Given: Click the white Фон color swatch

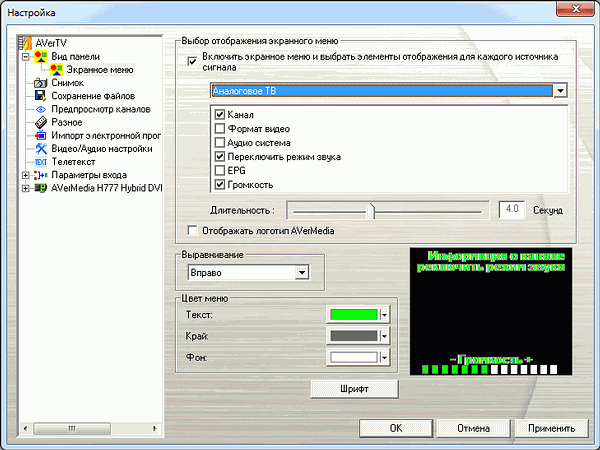Looking at the screenshot, I should pyautogui.click(x=354, y=357).
